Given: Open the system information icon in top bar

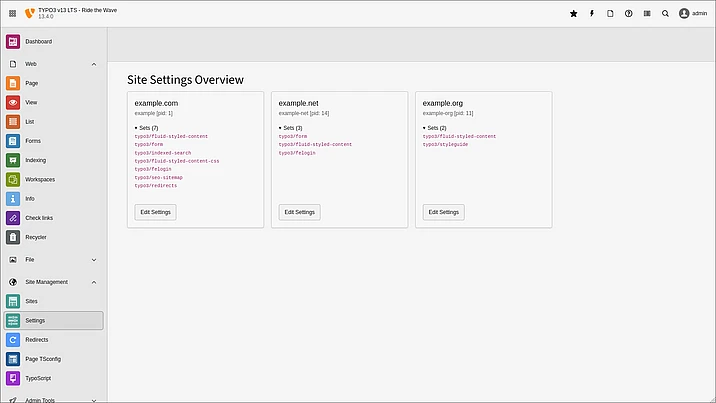Looking at the screenshot, I should pos(647,14).
